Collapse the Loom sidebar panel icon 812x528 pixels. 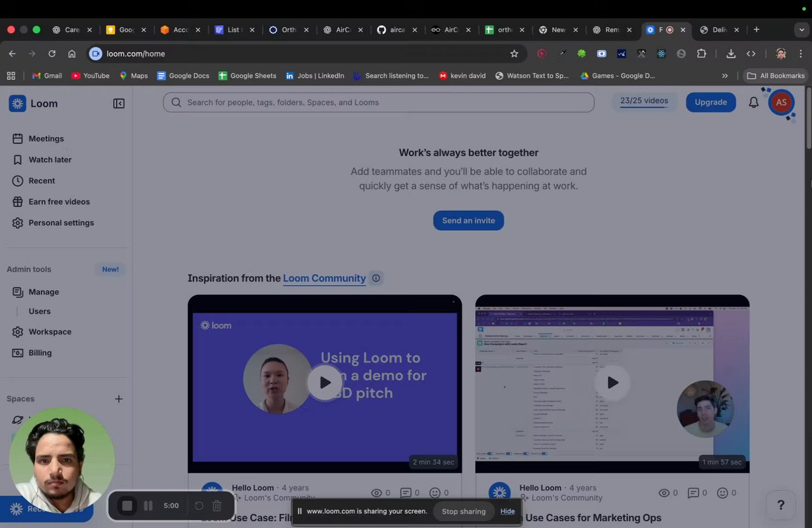[x=119, y=103]
